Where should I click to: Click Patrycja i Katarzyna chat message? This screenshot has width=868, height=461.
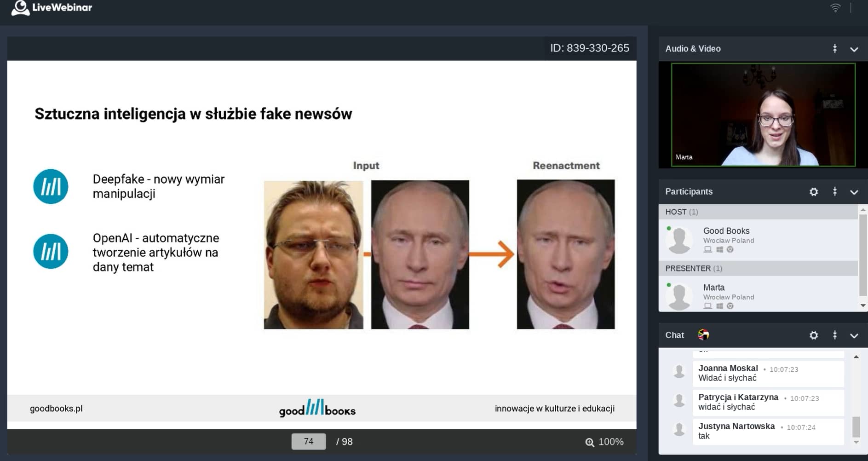[x=768, y=402]
